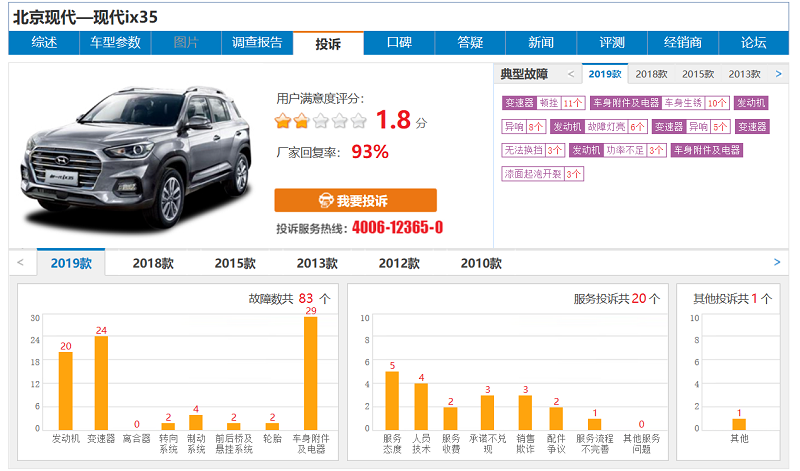This screenshot has height=471, width=800.
Task: Click left arrow in 典型故障 panel header
Action: pyautogui.click(x=571, y=75)
